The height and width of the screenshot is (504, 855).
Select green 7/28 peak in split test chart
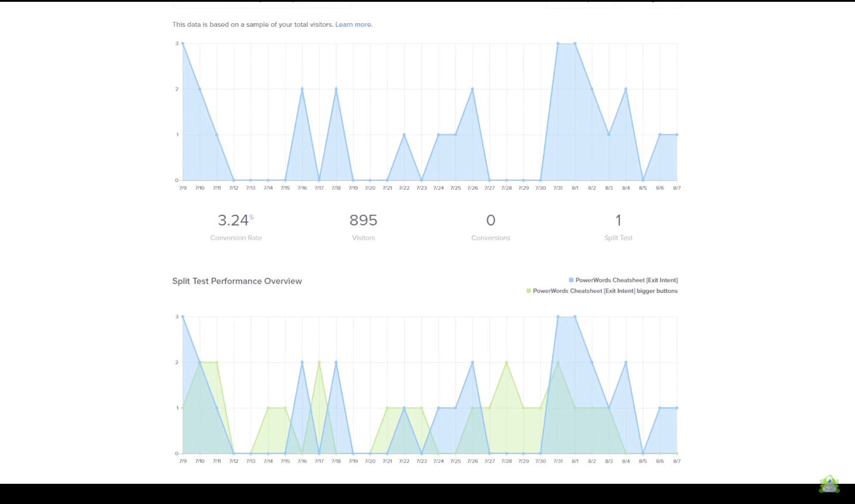pyautogui.click(x=506, y=362)
